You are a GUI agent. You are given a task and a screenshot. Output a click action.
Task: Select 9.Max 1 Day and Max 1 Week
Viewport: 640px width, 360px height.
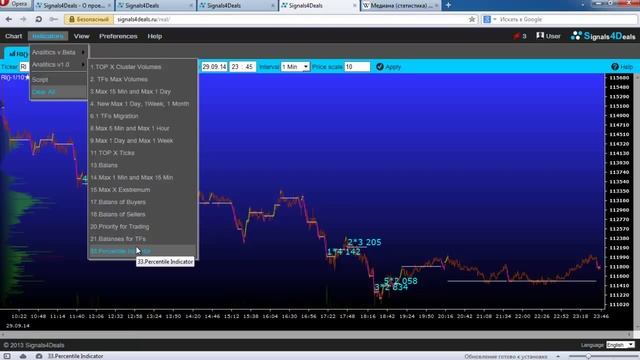(x=143, y=140)
